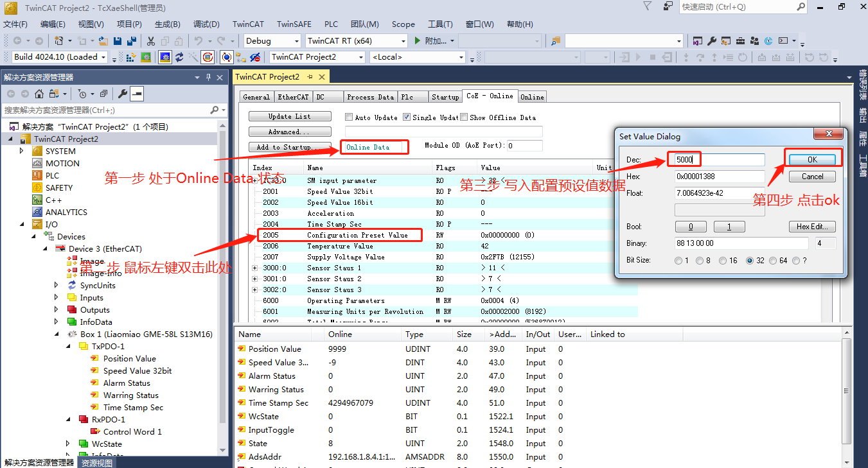
Task: Click the Show Sub Items icon in TwinCAT toolbar
Action: point(241,57)
